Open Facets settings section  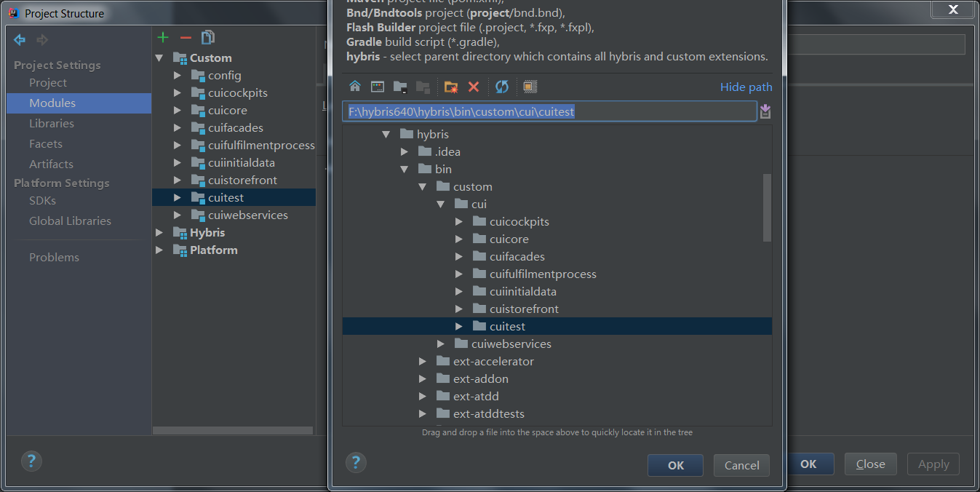(x=46, y=144)
